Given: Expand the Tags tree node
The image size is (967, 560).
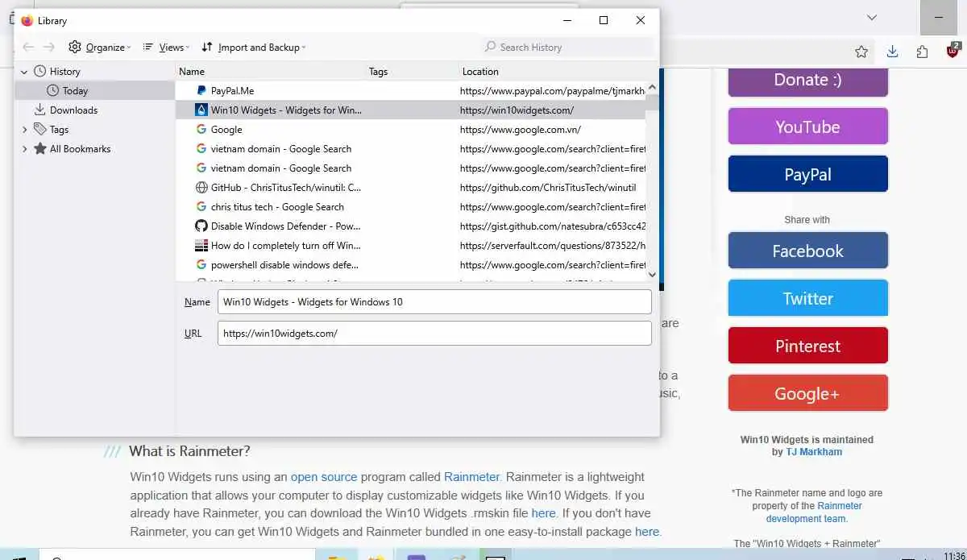Looking at the screenshot, I should coord(24,130).
